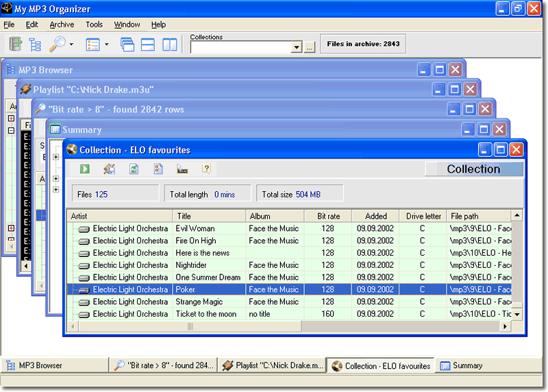Click the refresh icon in Collection toolbar

(134, 169)
